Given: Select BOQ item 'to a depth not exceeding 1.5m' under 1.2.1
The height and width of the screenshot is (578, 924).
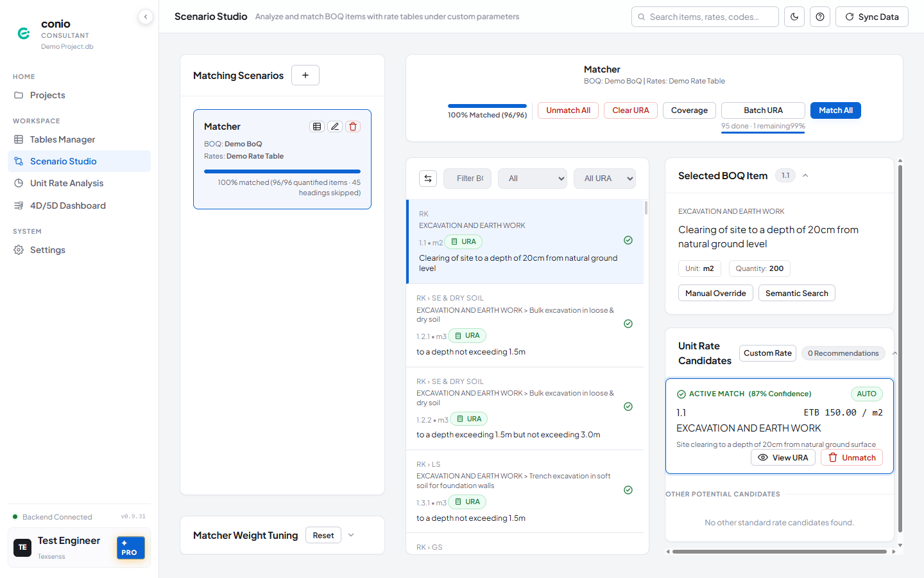Looking at the screenshot, I should coord(471,352).
